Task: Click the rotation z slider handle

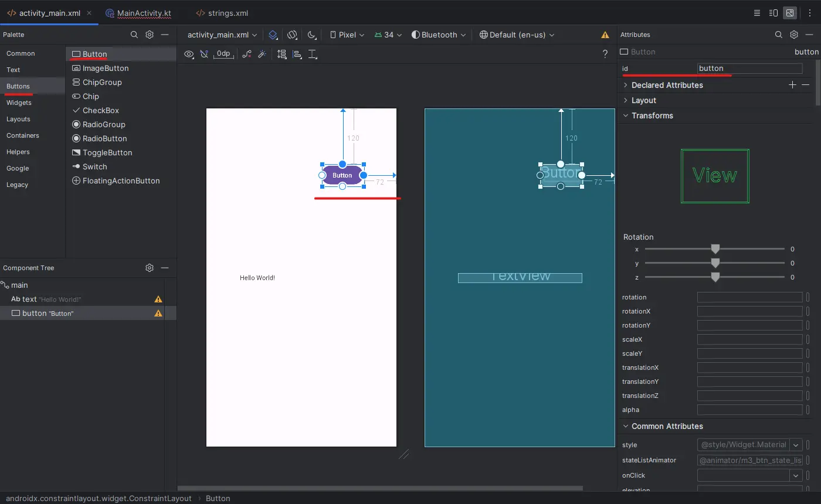Action: (715, 277)
